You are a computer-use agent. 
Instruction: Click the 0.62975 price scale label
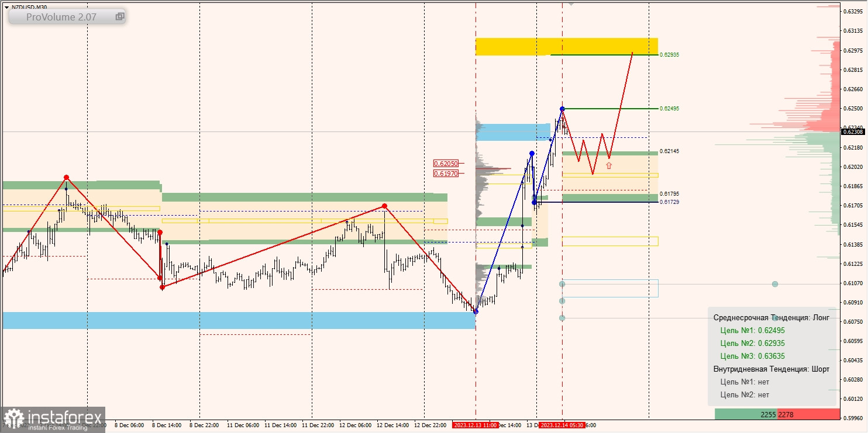(855, 50)
